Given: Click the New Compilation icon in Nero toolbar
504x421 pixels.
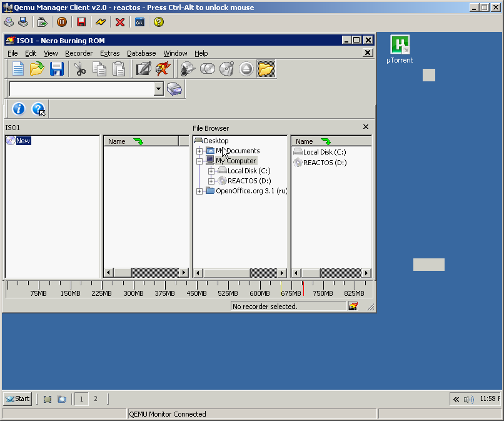Looking at the screenshot, I should tap(18, 69).
